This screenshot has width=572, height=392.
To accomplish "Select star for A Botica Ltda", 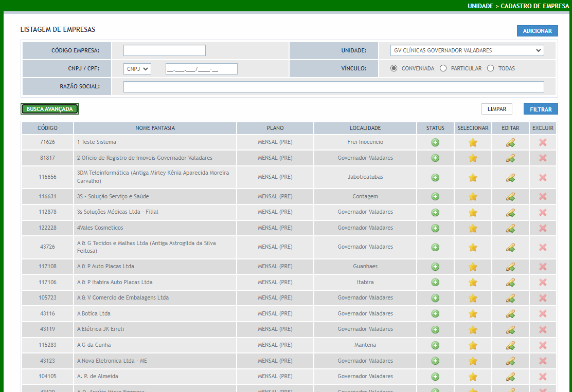I will pyautogui.click(x=473, y=314).
